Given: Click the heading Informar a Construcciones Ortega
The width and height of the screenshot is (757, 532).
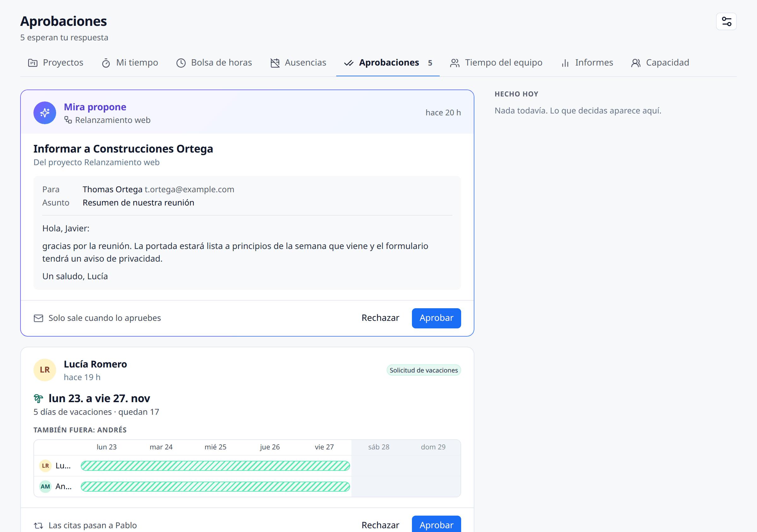Looking at the screenshot, I should click(x=123, y=148).
